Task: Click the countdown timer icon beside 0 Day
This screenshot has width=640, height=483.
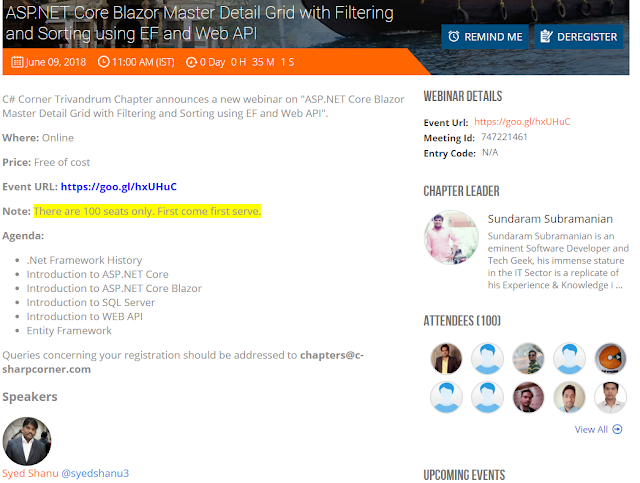Action: pos(191,62)
